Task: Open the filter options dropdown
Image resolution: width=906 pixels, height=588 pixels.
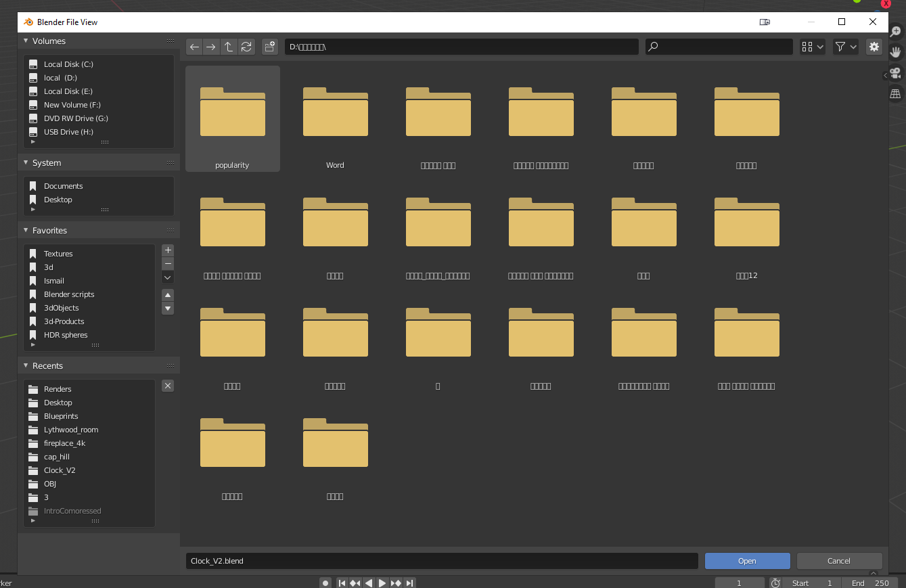Action: point(846,47)
